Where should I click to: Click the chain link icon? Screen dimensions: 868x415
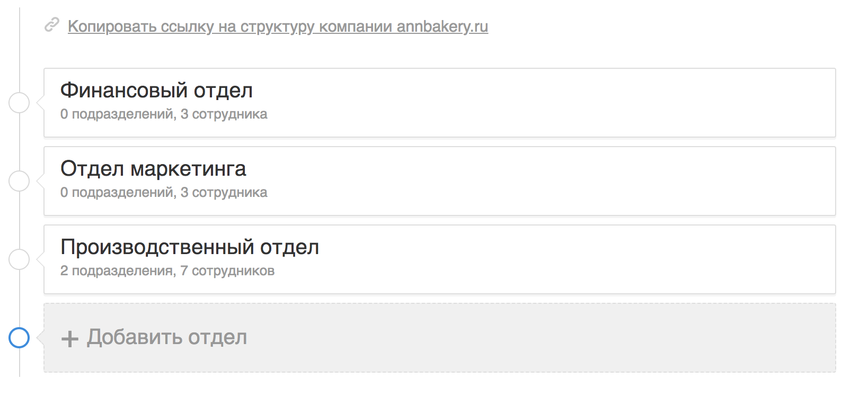[51, 25]
